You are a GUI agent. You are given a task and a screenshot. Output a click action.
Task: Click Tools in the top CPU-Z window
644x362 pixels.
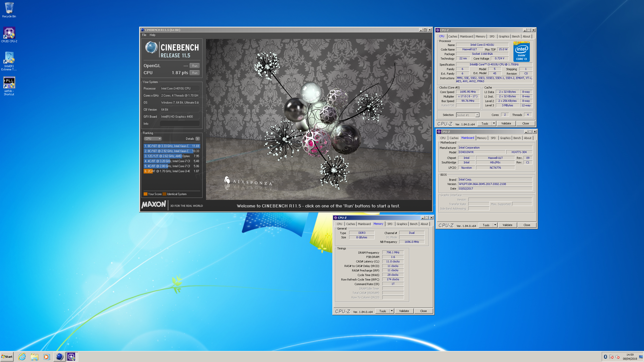485,124
